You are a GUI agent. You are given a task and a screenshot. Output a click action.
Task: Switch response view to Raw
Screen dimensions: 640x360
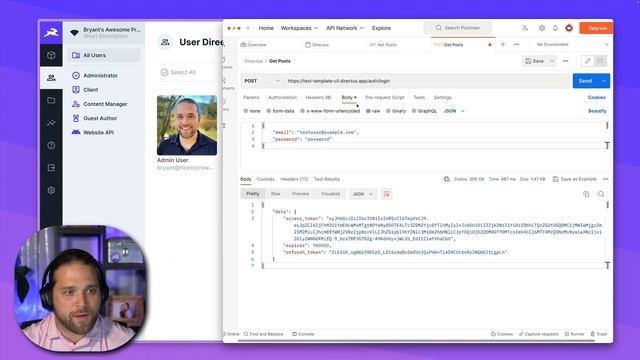pyautogui.click(x=276, y=194)
